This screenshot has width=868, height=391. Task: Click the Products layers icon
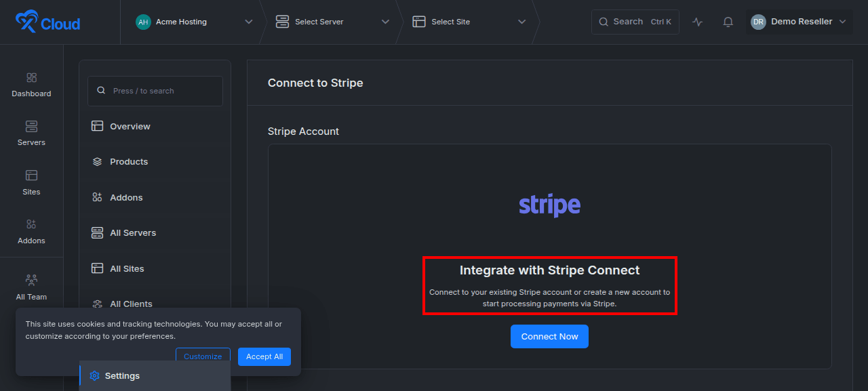coord(97,162)
